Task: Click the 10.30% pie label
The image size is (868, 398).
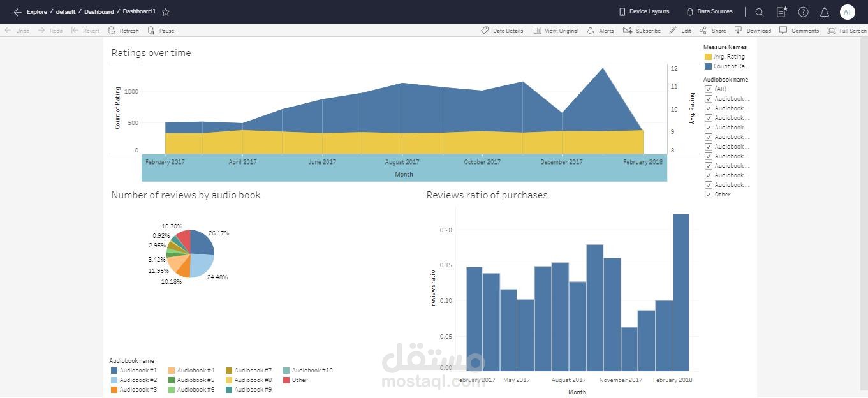Action: coord(172,226)
